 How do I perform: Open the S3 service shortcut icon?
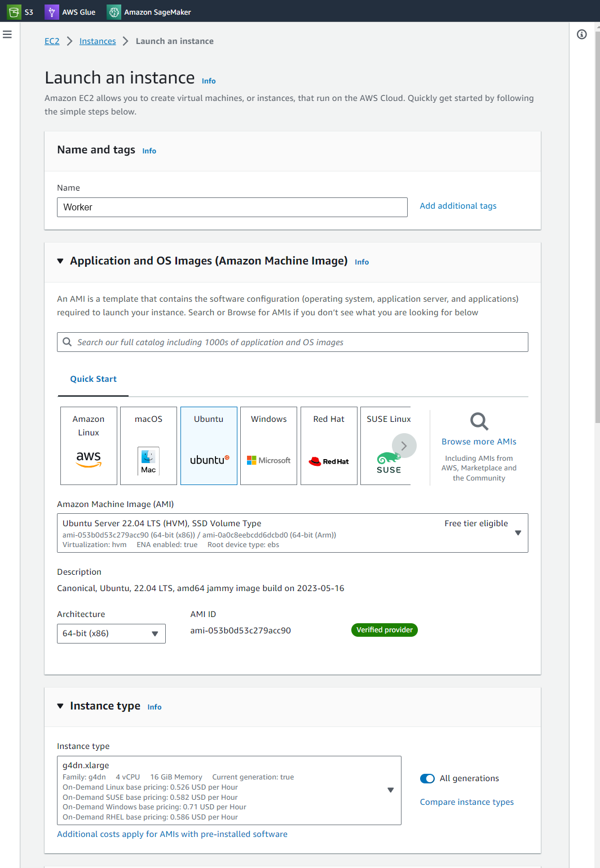tap(14, 12)
